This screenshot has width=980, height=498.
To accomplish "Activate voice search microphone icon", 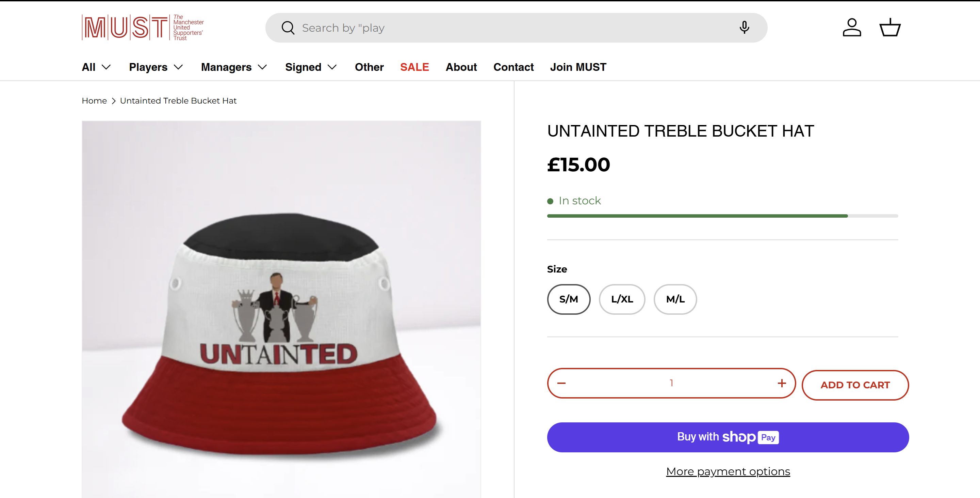I will point(744,27).
